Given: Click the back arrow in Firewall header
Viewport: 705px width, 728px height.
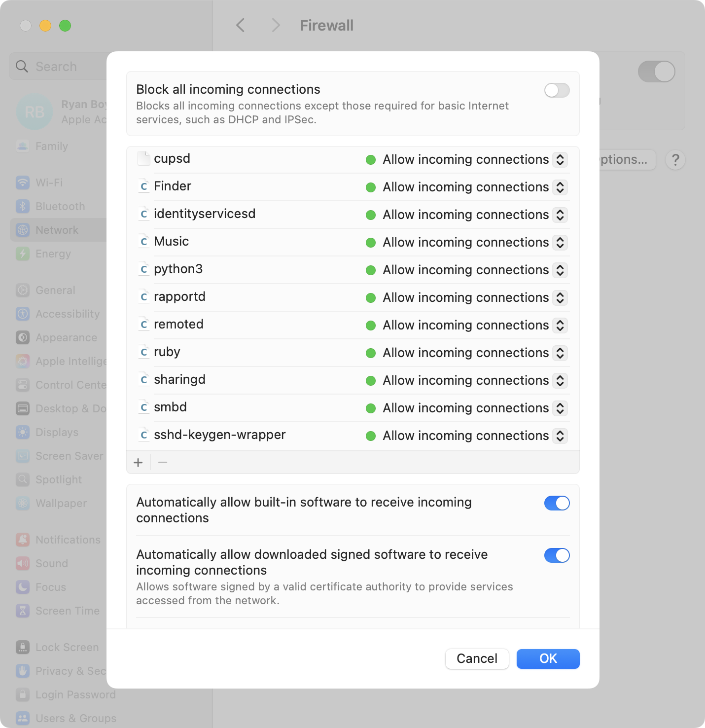Looking at the screenshot, I should [x=241, y=25].
